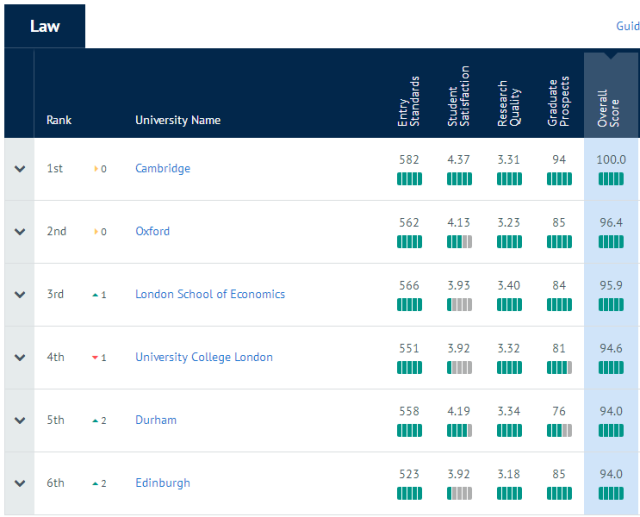Image resolution: width=640 pixels, height=517 pixels.
Task: Click Cambridge's Entry Standards bar indicator
Action: click(x=409, y=179)
